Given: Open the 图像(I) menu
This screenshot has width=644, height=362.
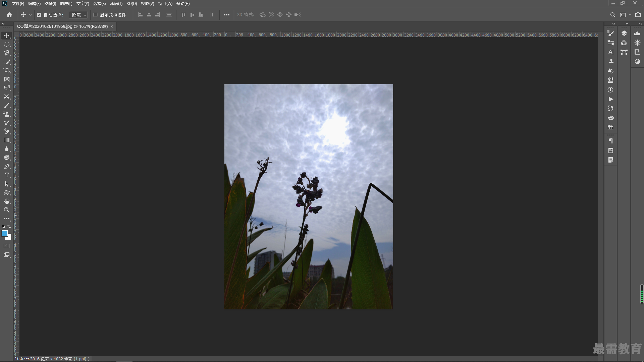Looking at the screenshot, I should pos(50,4).
